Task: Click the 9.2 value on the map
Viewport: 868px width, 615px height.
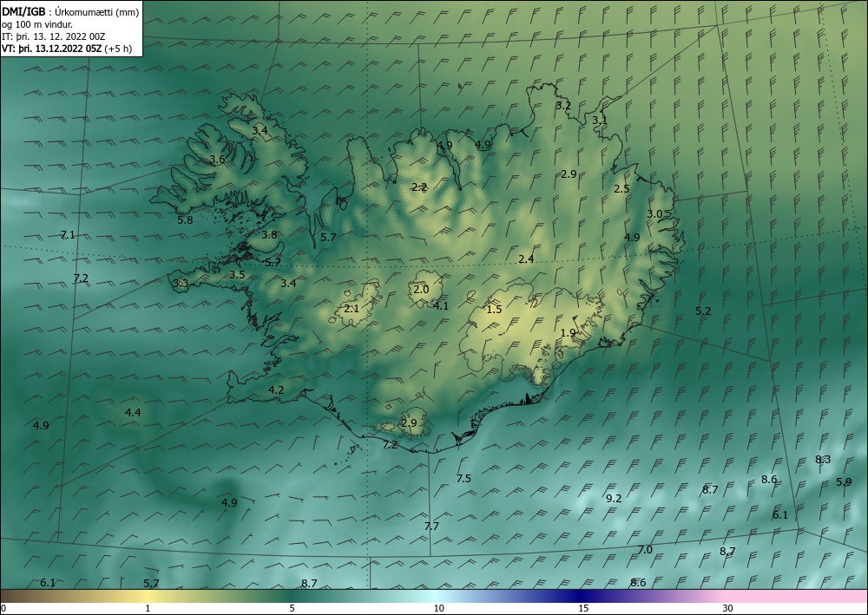Action: coord(614,498)
